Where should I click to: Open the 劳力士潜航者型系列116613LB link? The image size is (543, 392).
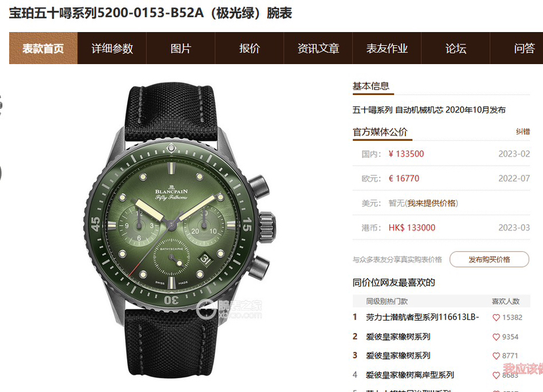click(x=422, y=317)
